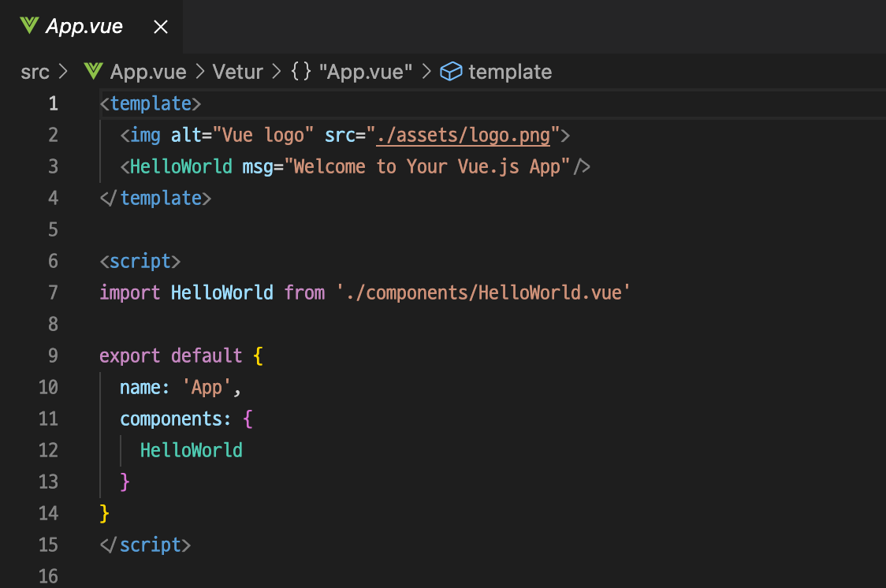Click HelloWorld on line 12
The width and height of the screenshot is (886, 588).
(x=191, y=450)
